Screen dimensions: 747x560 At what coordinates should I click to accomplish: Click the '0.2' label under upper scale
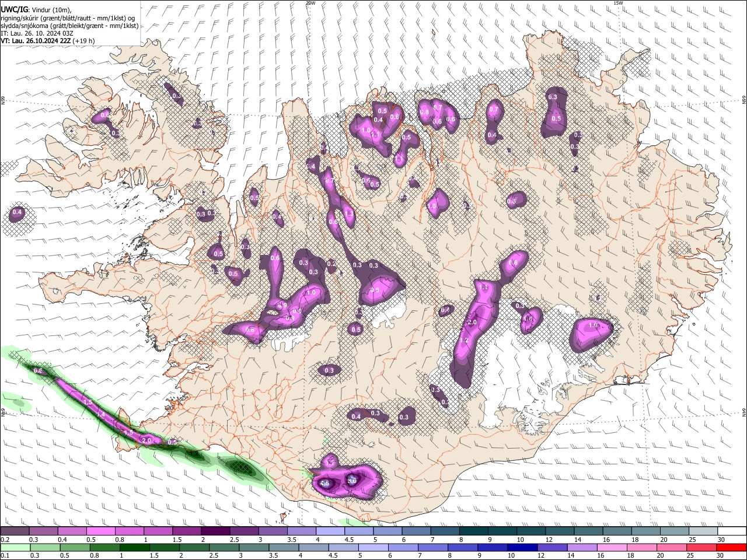point(4,540)
